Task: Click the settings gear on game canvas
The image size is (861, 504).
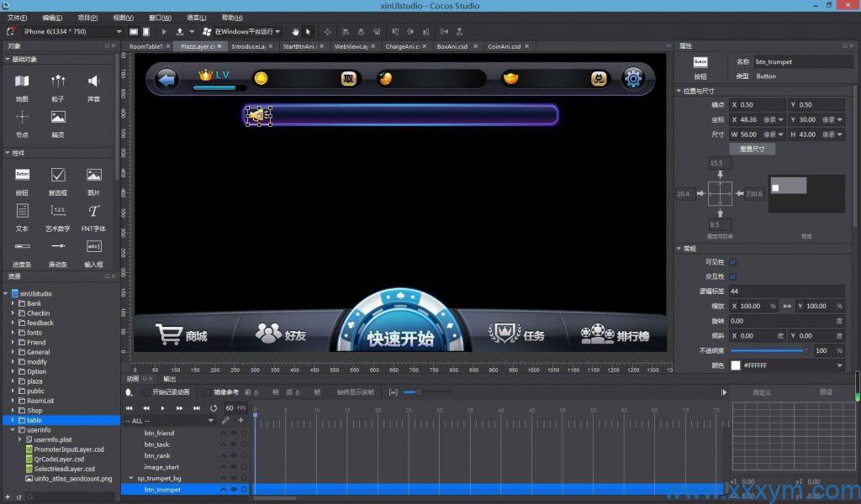Action: pos(632,78)
